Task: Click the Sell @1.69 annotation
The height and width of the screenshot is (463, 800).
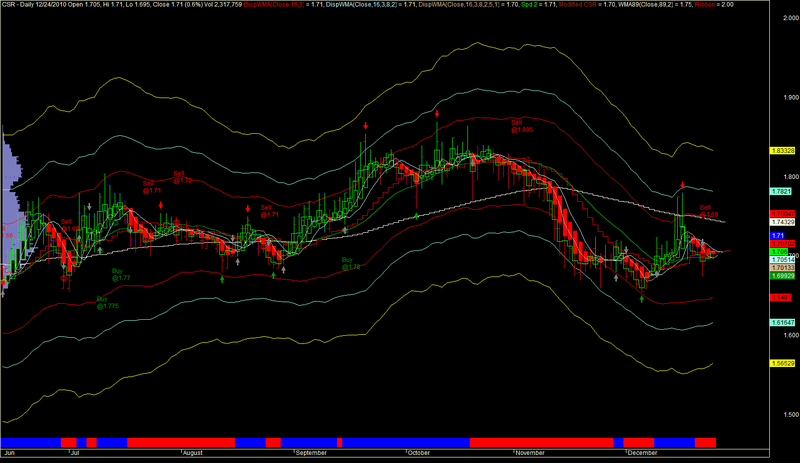Action: (x=709, y=211)
